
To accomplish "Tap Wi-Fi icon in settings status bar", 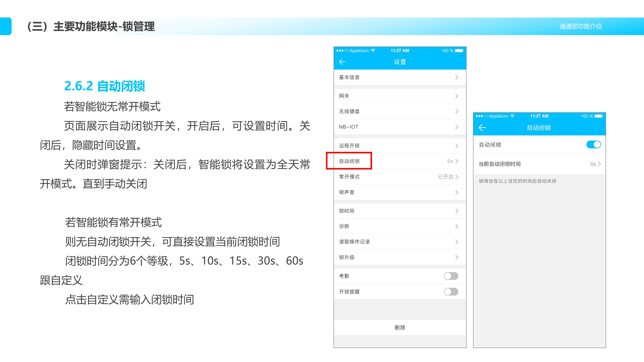I will coord(373,51).
